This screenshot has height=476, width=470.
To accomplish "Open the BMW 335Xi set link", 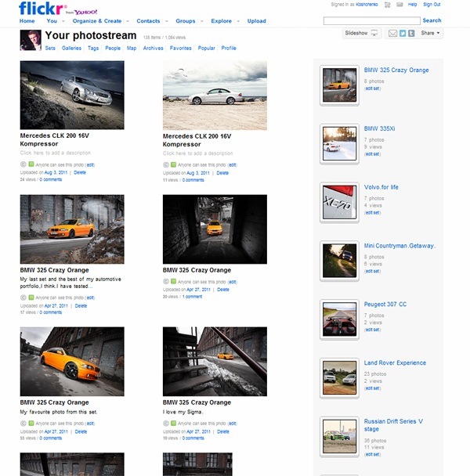I will tap(379, 128).
